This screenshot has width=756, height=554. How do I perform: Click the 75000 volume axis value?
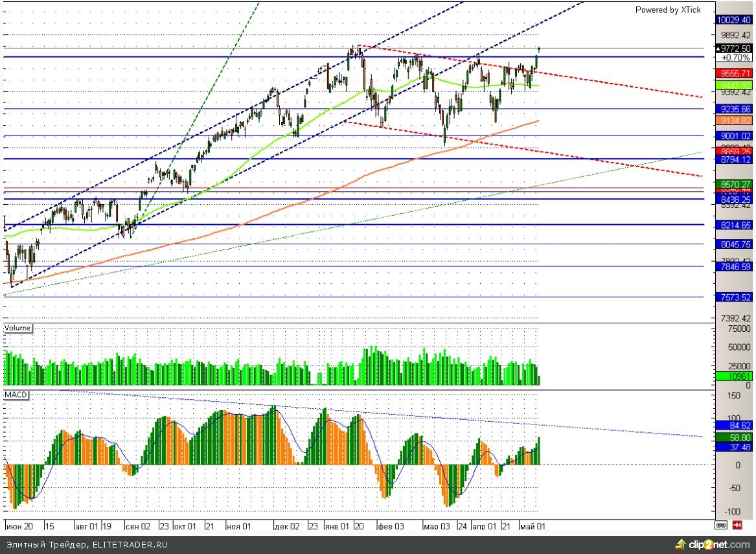739,329
